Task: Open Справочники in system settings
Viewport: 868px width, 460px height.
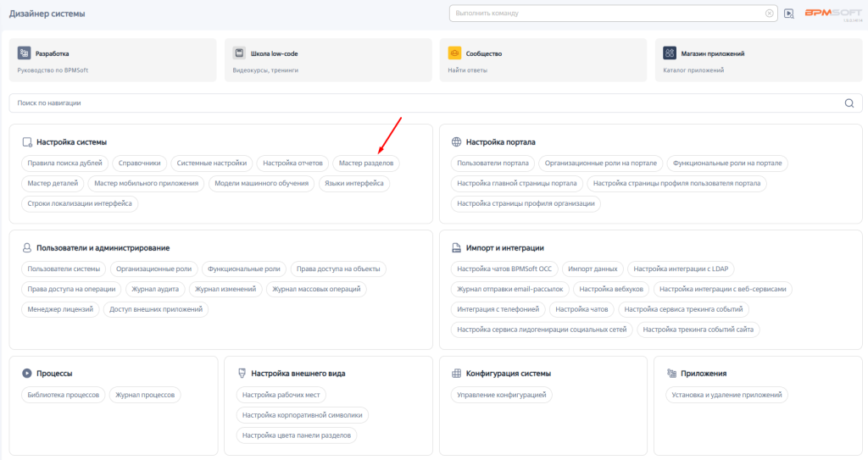Action: pos(140,163)
